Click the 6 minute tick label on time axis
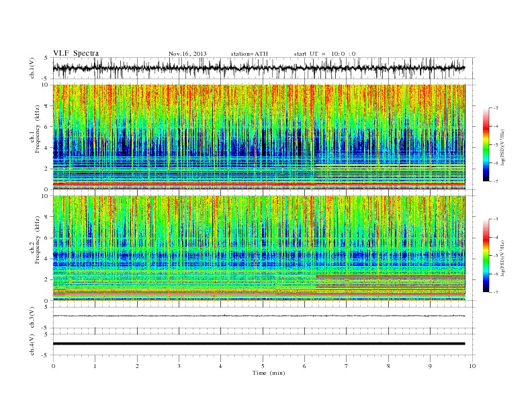Image resolution: width=532 pixels, height=411 pixels. coord(304,366)
